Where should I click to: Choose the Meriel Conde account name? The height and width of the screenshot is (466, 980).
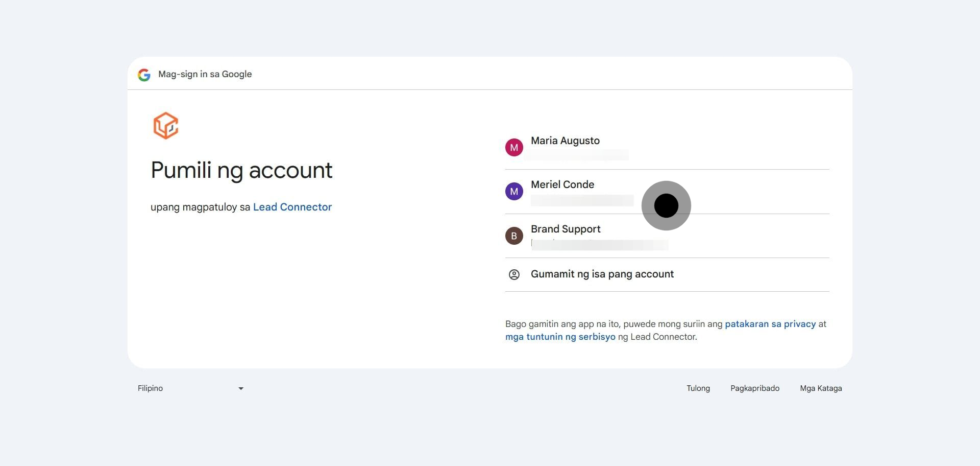562,184
